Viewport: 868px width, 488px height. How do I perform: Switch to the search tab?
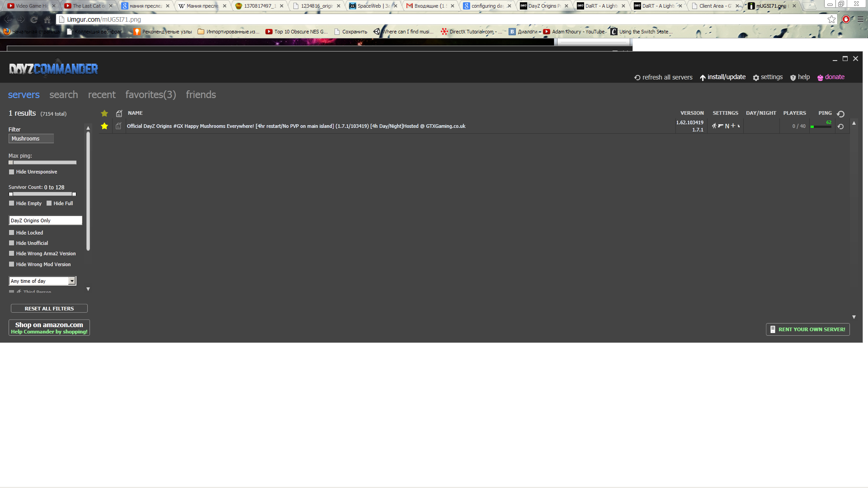click(x=64, y=95)
